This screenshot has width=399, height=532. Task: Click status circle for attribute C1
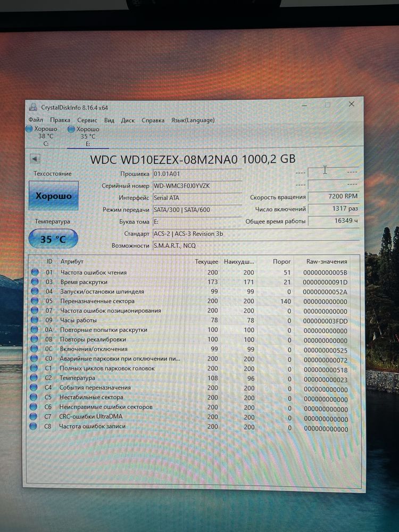(34, 368)
